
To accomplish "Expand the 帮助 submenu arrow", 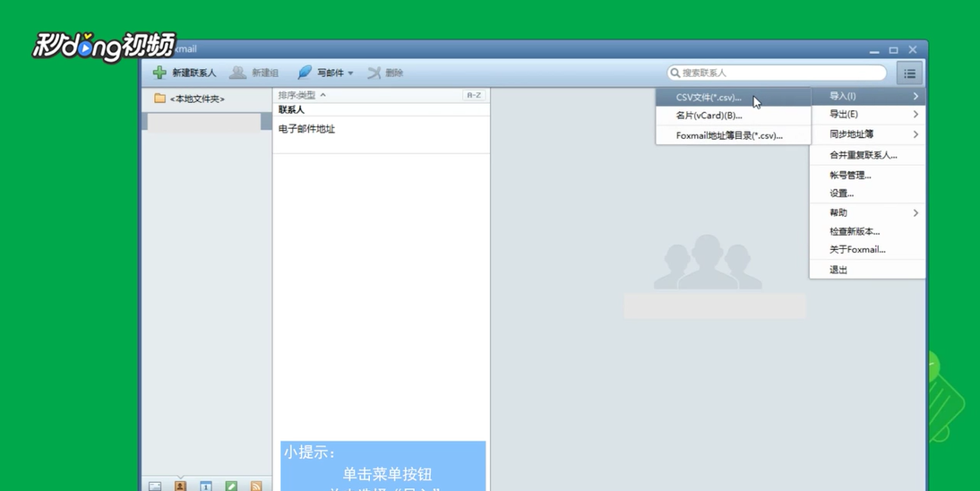I will (916, 213).
